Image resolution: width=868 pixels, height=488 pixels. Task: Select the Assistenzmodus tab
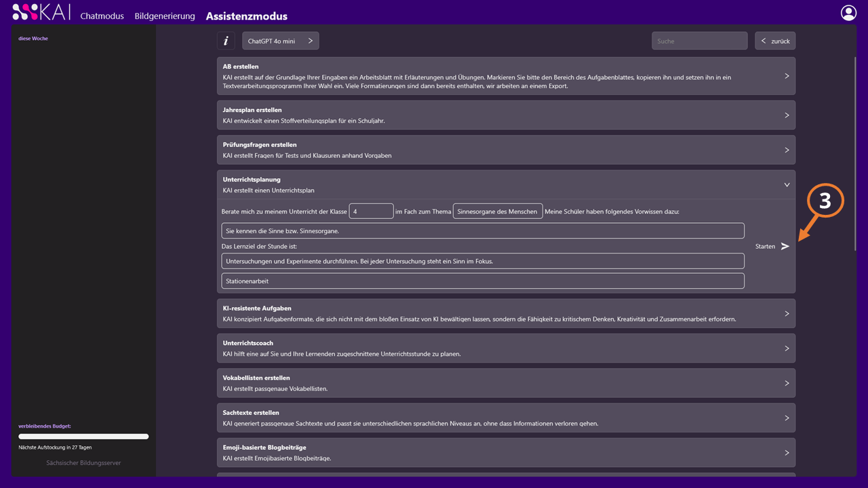[247, 16]
